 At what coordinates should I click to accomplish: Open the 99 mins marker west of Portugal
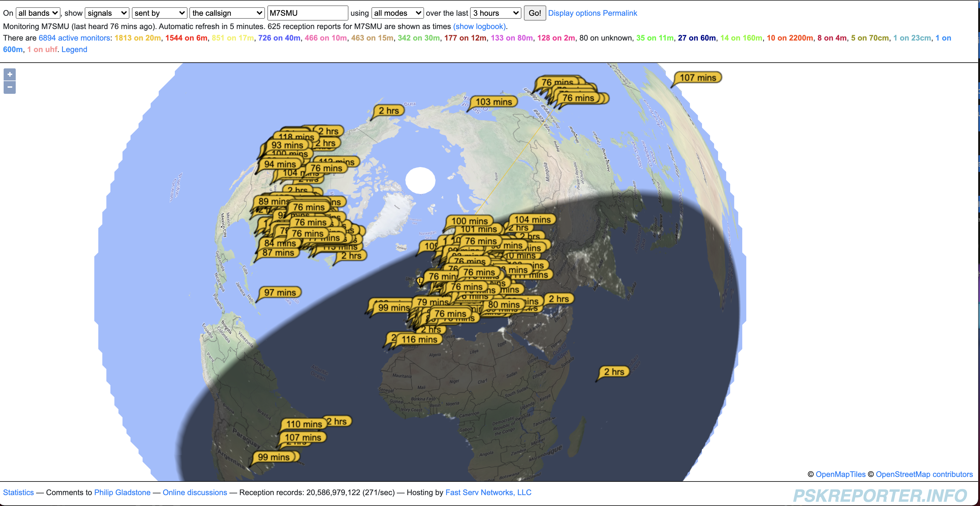click(394, 308)
